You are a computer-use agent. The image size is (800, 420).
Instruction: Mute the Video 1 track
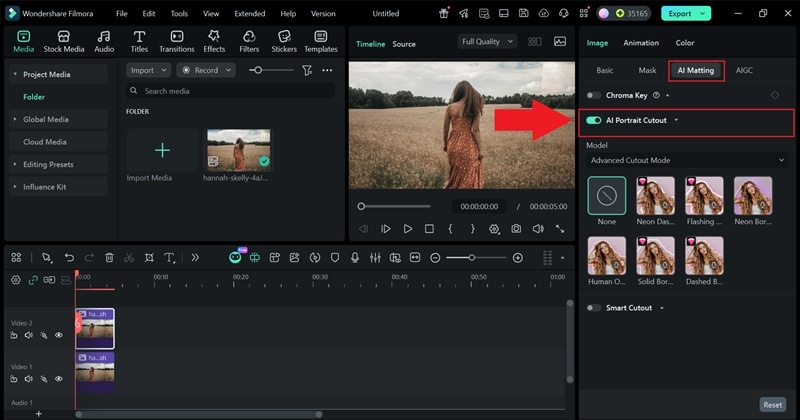[x=29, y=379]
